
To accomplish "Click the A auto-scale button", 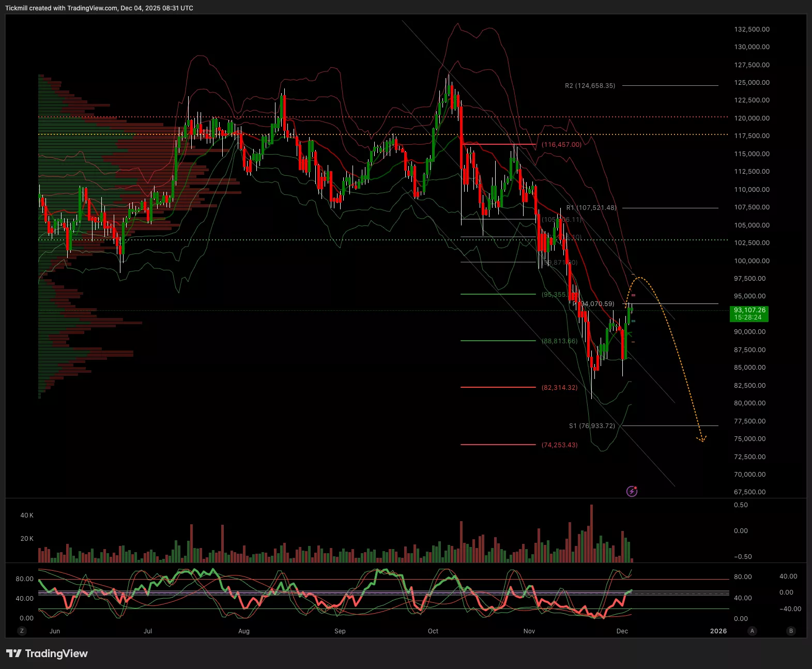I will tap(752, 631).
